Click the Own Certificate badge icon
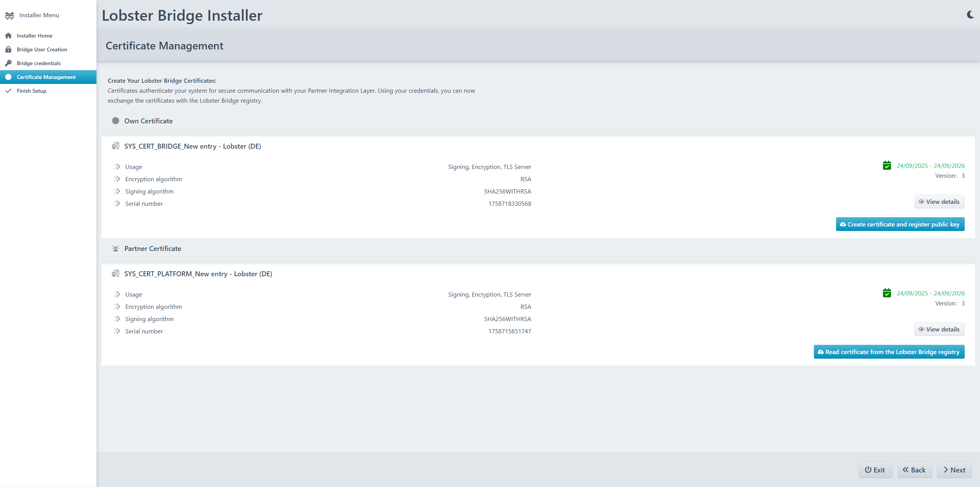The image size is (980, 487). [x=115, y=121]
